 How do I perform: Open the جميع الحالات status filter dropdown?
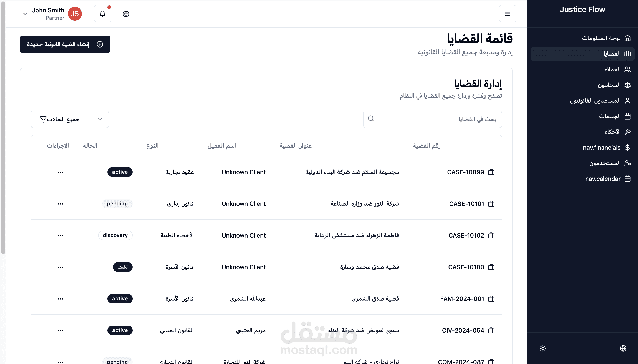pyautogui.click(x=70, y=119)
